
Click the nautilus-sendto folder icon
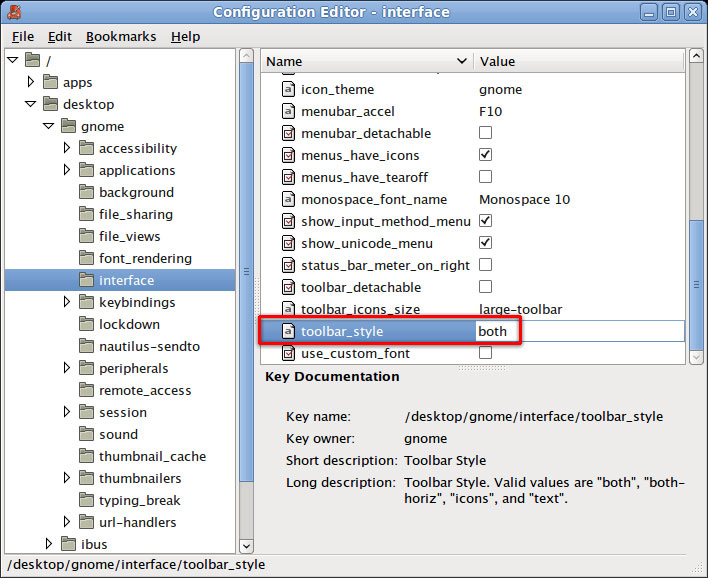[86, 346]
